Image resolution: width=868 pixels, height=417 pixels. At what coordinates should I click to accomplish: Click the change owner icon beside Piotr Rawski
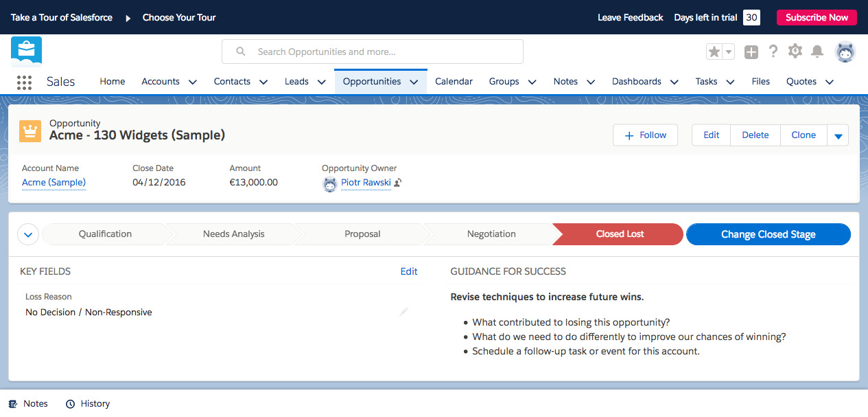click(398, 183)
